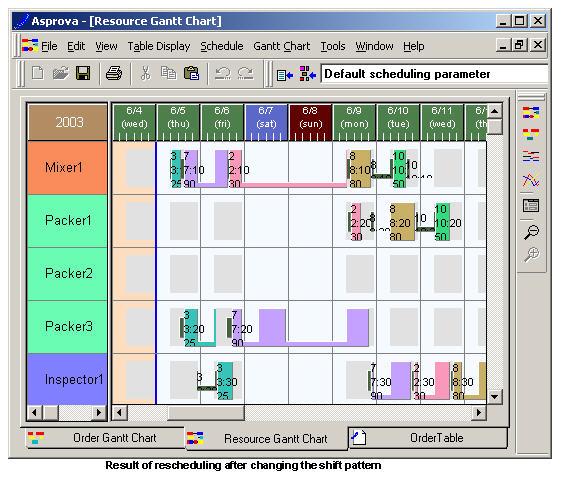Image resolution: width=561 pixels, height=477 pixels.
Task: Select Inspector1 teal task bar 3:30
Action: point(225,381)
